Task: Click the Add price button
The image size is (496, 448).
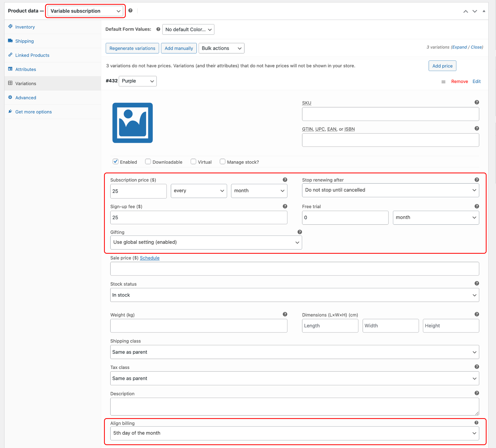Action: (442, 66)
